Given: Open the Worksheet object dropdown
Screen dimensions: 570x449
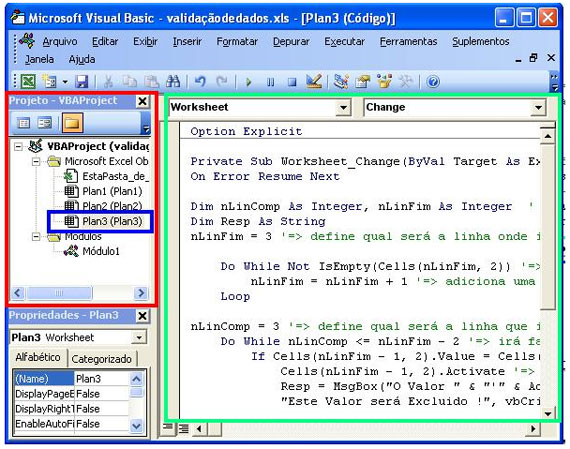Looking at the screenshot, I should (x=343, y=108).
